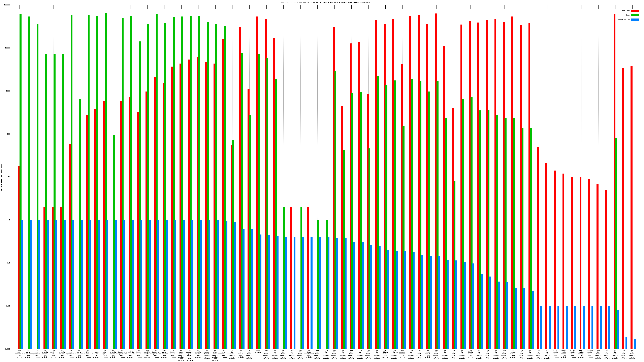The height and width of the screenshot is (362, 644).
Task: Click the 36409@ iadb.isipp.com x-axis label
Action: coord(589,354)
